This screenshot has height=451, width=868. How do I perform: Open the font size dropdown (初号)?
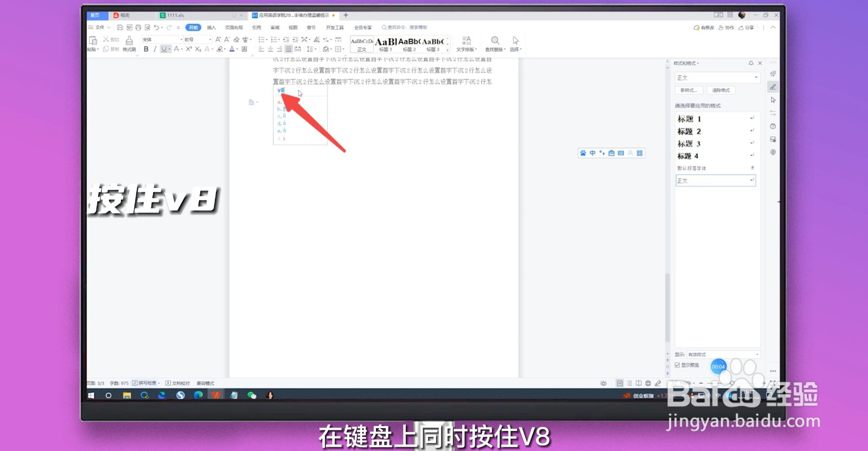[x=198, y=40]
